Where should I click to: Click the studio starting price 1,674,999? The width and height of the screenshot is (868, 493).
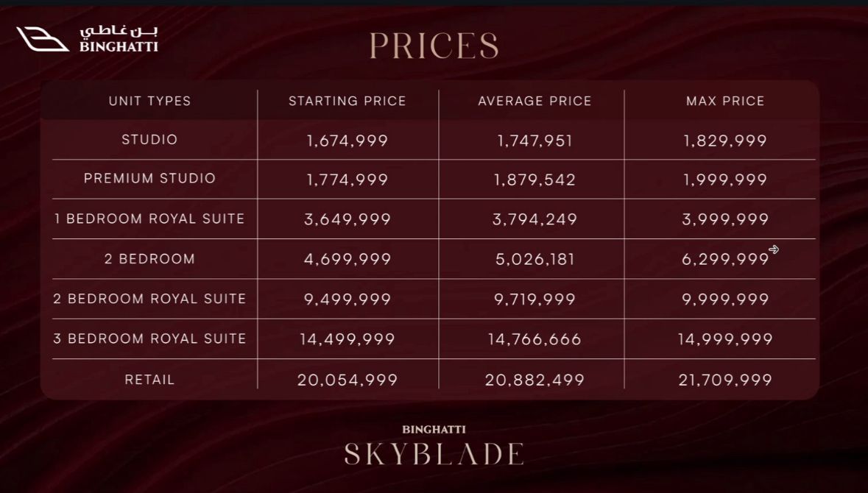click(x=347, y=141)
